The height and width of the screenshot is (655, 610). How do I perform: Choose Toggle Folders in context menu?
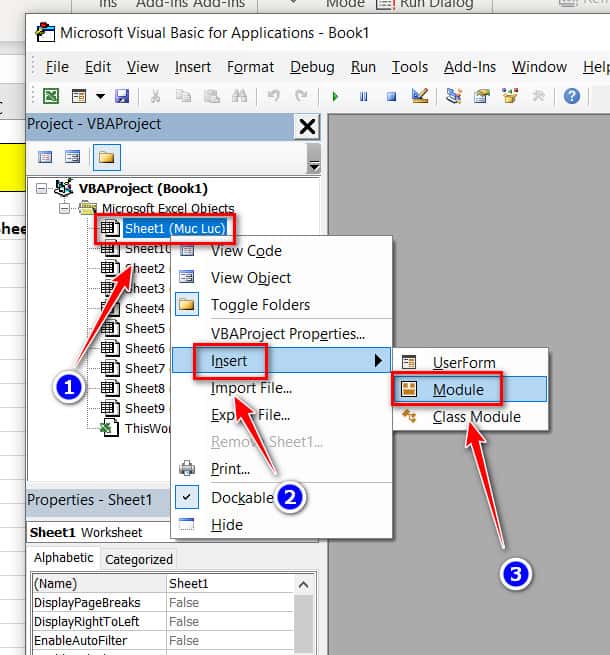[x=281, y=305]
